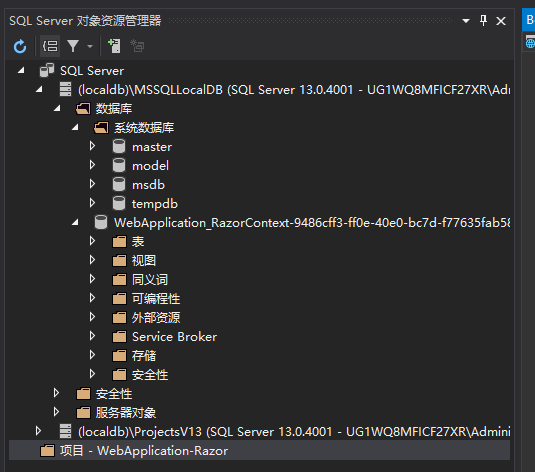Open the globe icon in right side panel
Screen dimensions: 535x472
(x=530, y=43)
